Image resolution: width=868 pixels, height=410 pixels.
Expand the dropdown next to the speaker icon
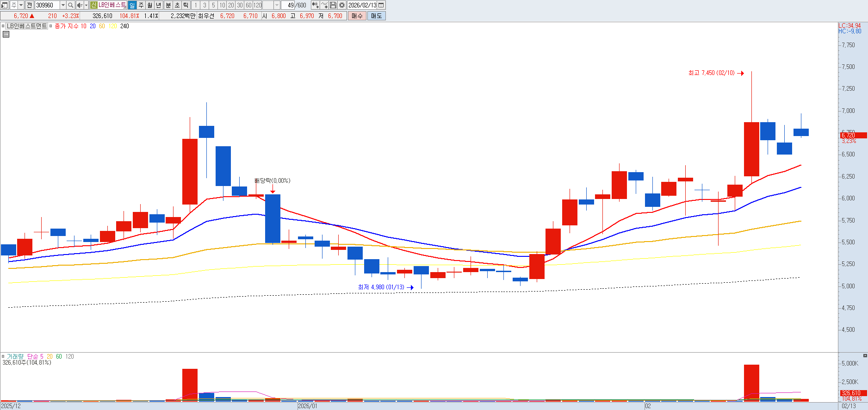coord(86,5)
